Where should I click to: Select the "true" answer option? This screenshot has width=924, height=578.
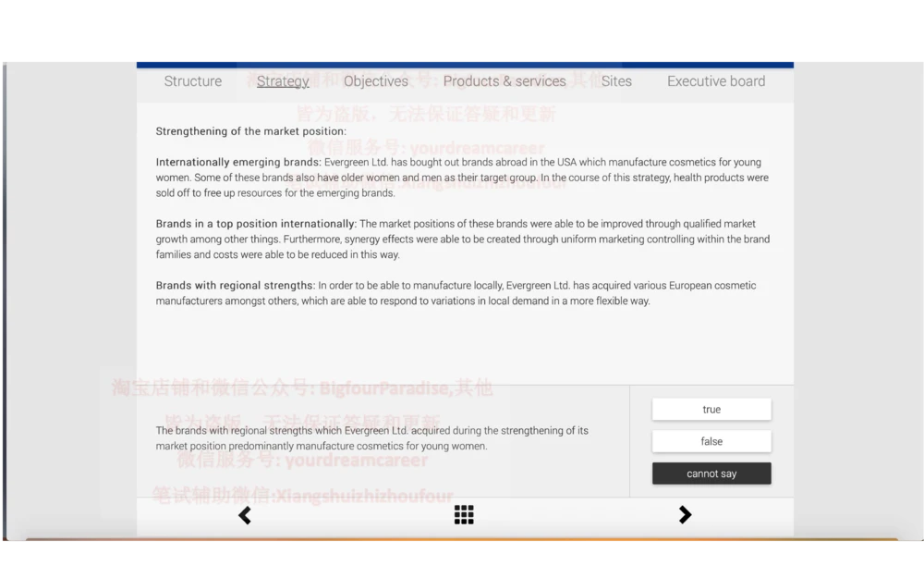pos(711,410)
